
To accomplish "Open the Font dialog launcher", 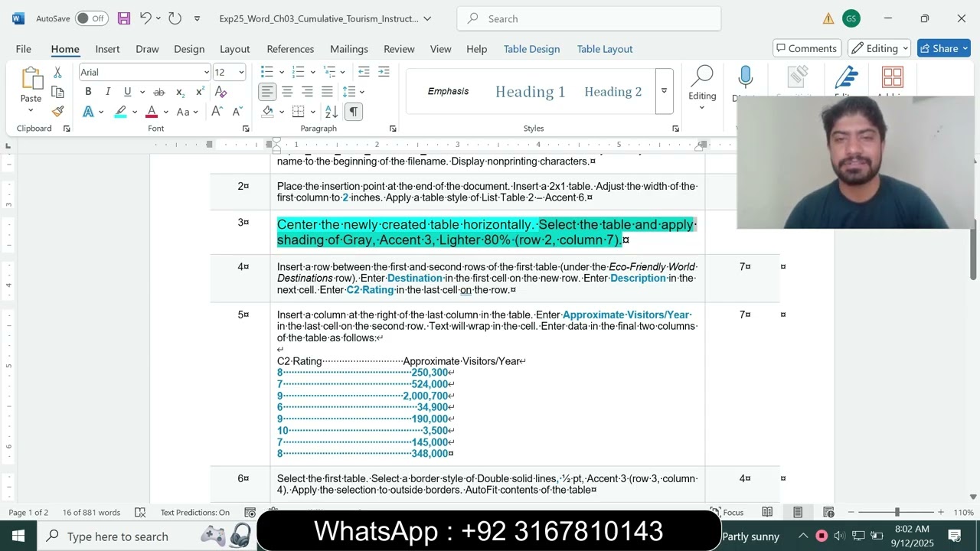I will click(246, 129).
